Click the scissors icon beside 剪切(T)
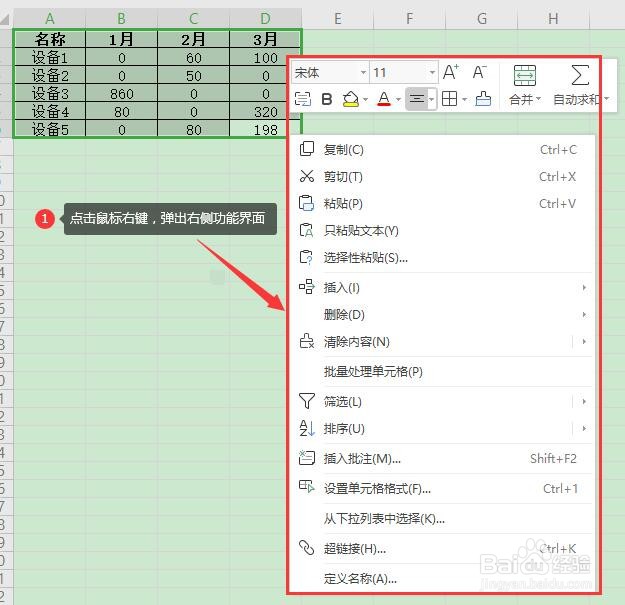The width and height of the screenshot is (625, 605). point(307,176)
